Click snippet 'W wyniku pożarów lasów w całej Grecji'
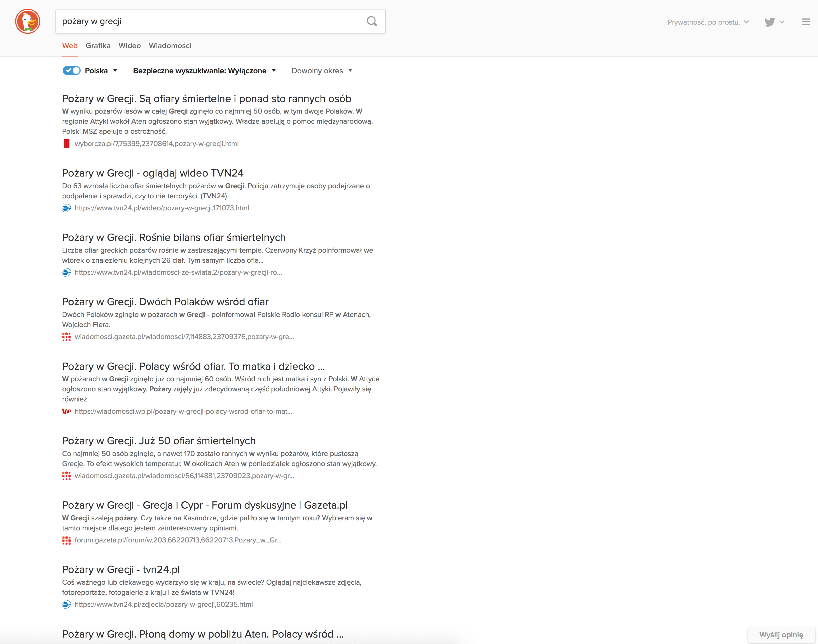 pyautogui.click(x=218, y=121)
